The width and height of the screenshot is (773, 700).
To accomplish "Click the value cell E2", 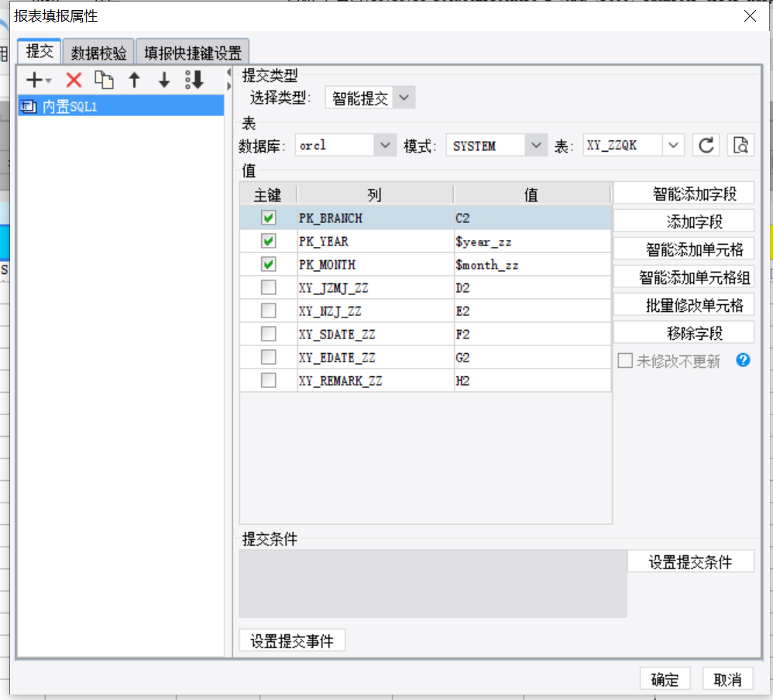I will point(532,311).
